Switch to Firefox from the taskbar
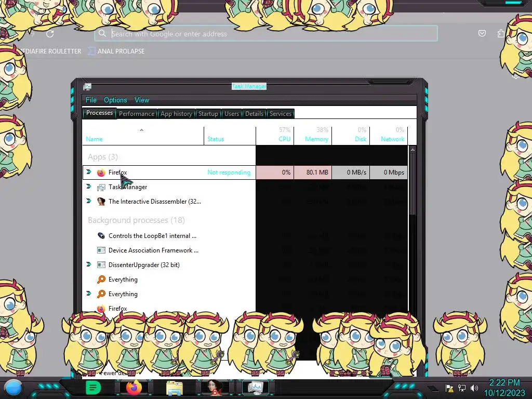Image resolution: width=532 pixels, height=399 pixels. point(134,388)
